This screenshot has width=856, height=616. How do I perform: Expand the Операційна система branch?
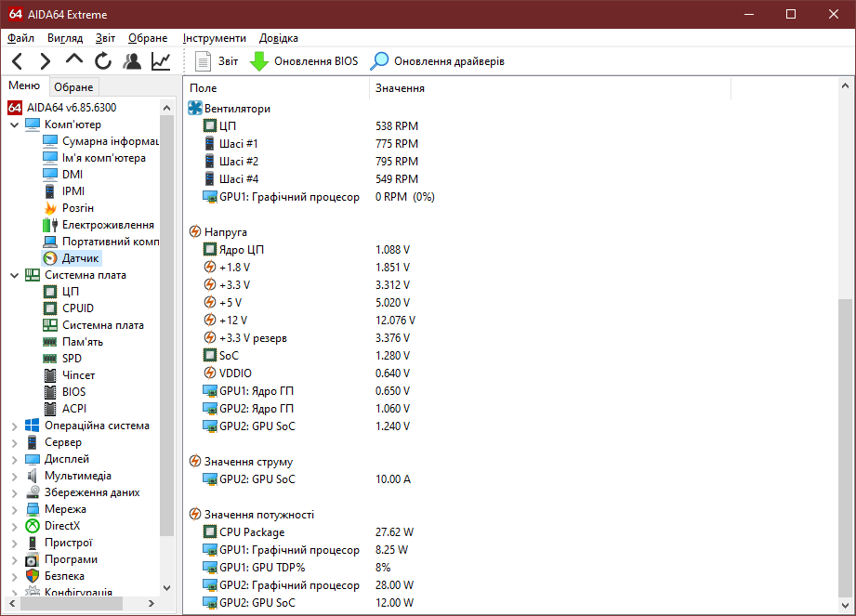pyautogui.click(x=15, y=426)
